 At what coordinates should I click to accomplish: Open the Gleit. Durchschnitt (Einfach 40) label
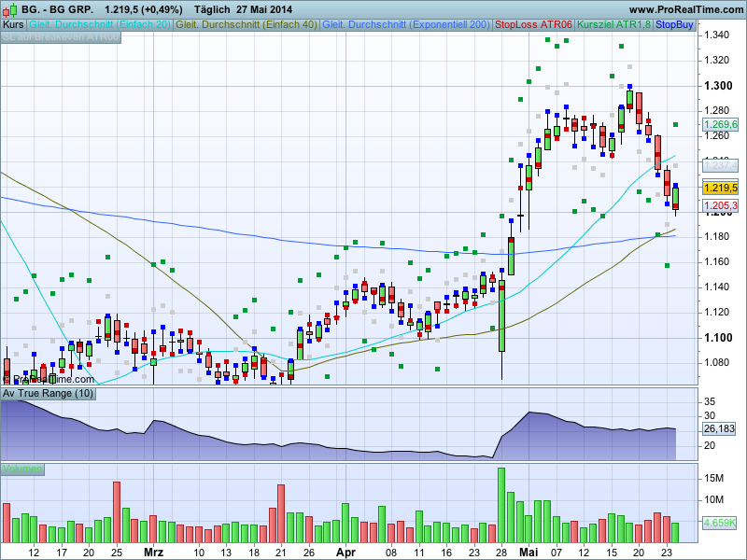pyautogui.click(x=247, y=25)
